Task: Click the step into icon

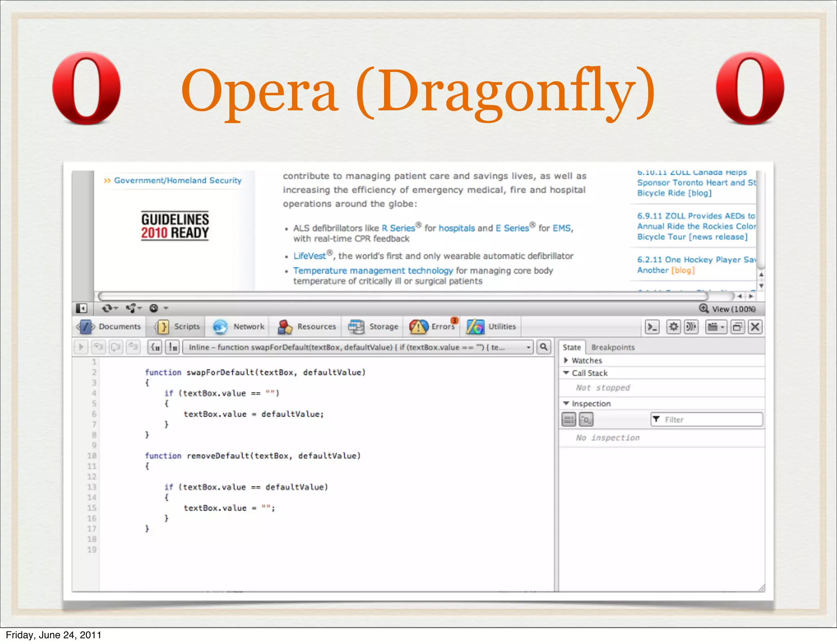Action: [98, 347]
